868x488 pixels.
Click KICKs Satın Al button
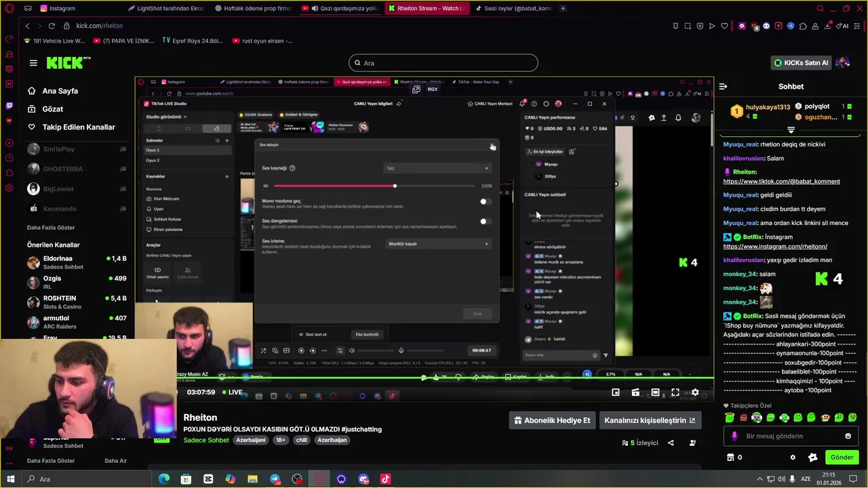point(802,63)
